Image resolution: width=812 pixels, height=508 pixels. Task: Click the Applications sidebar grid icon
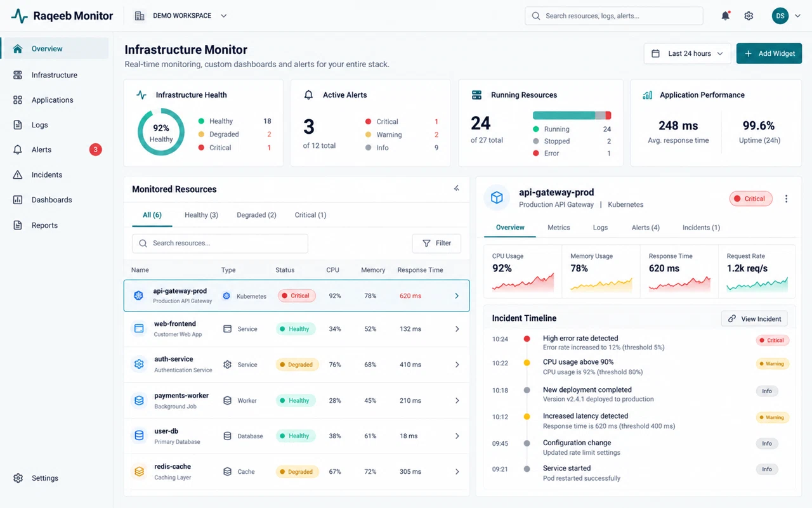(18, 100)
